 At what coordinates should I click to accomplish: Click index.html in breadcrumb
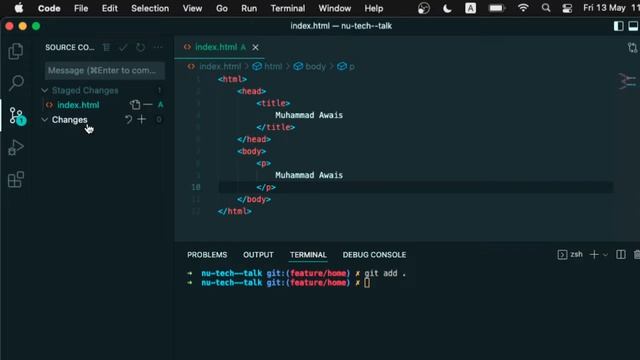pos(220,67)
